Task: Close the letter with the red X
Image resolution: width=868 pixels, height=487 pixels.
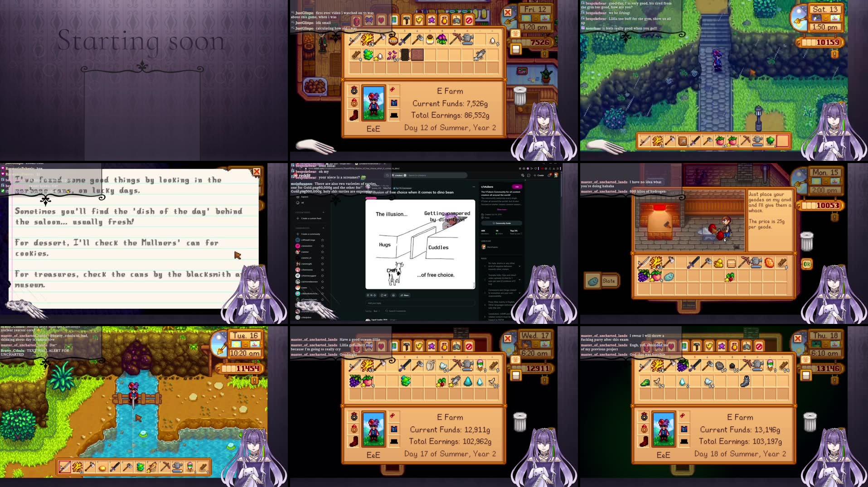Action: point(257,172)
